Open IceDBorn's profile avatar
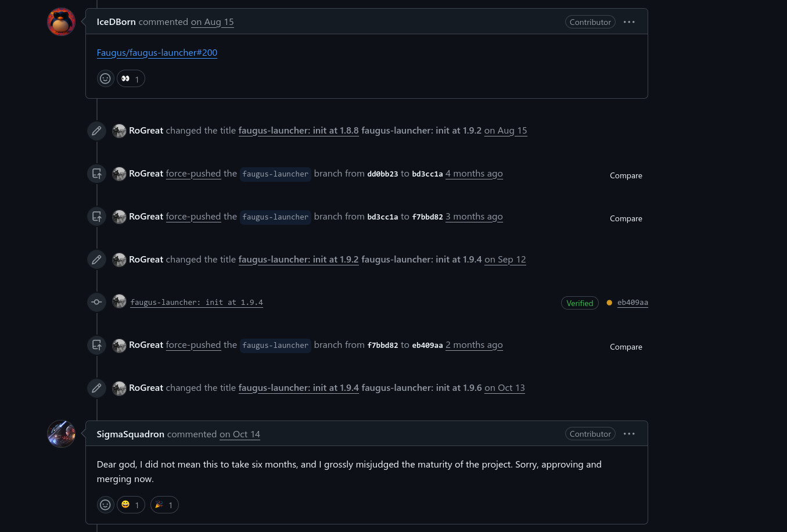This screenshot has height=532, width=787. click(x=61, y=22)
